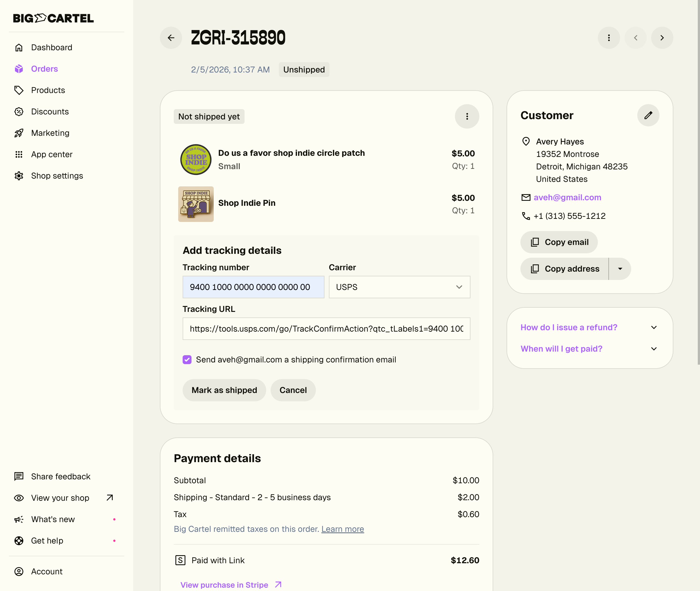700x591 pixels.
Task: Uncheck the shipping confirmation email checkbox
Action: tap(187, 359)
